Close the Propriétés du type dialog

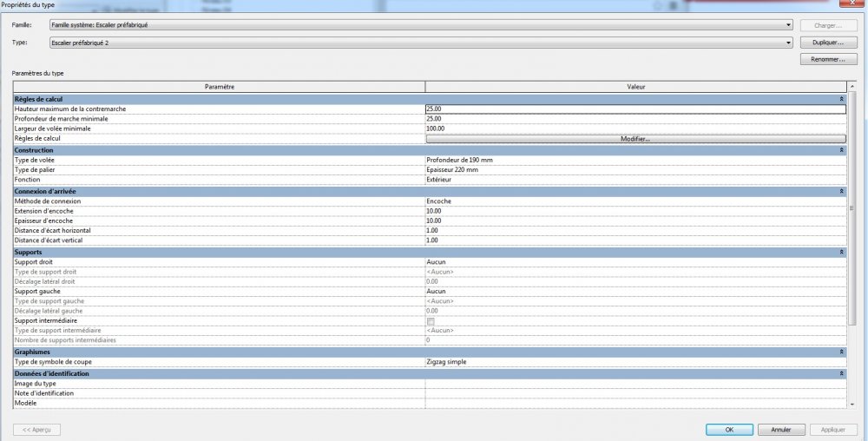click(x=853, y=3)
